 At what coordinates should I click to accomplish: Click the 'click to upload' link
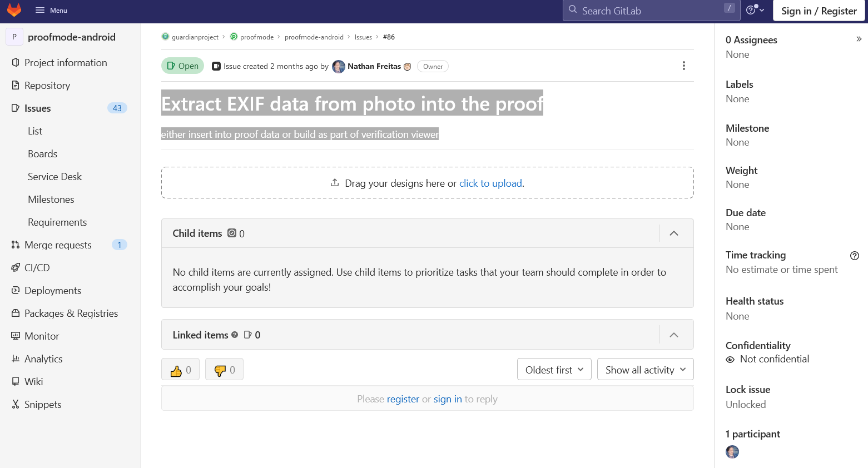[x=490, y=183]
